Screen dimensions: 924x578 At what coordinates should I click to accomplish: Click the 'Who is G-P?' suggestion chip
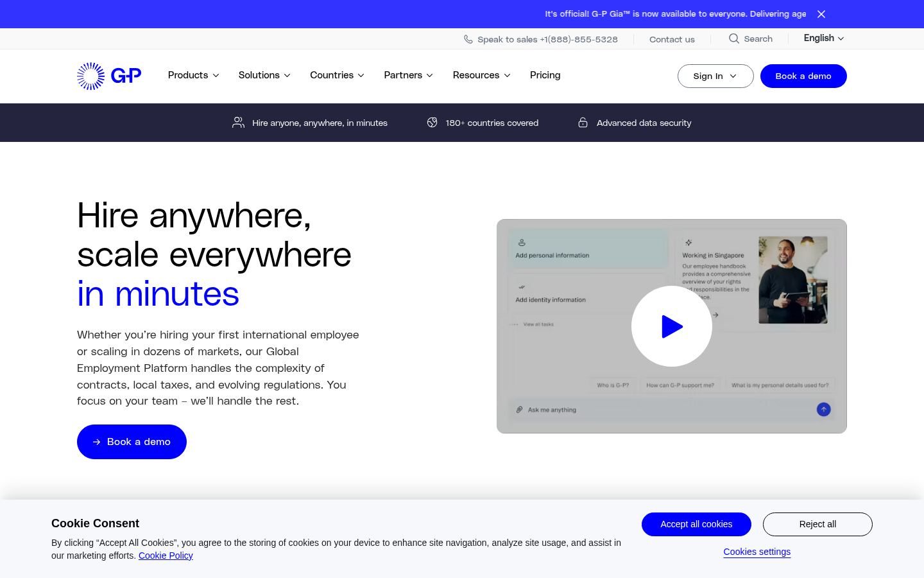coord(613,385)
